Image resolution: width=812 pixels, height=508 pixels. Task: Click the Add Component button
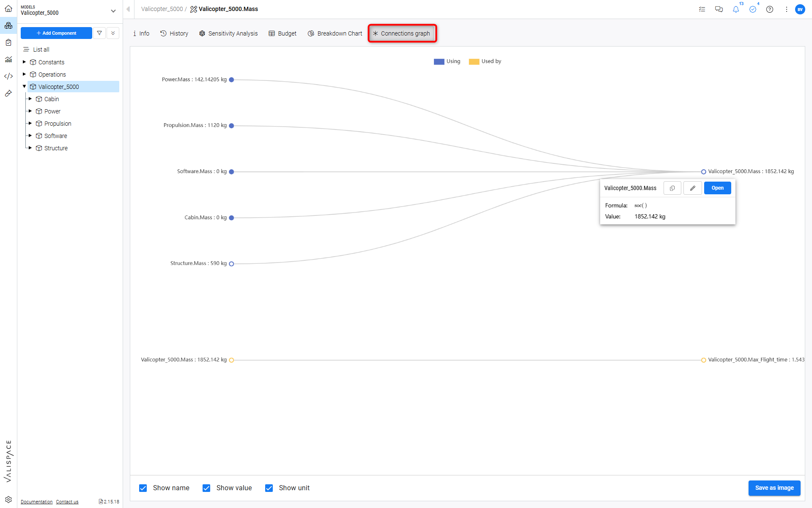(x=56, y=33)
